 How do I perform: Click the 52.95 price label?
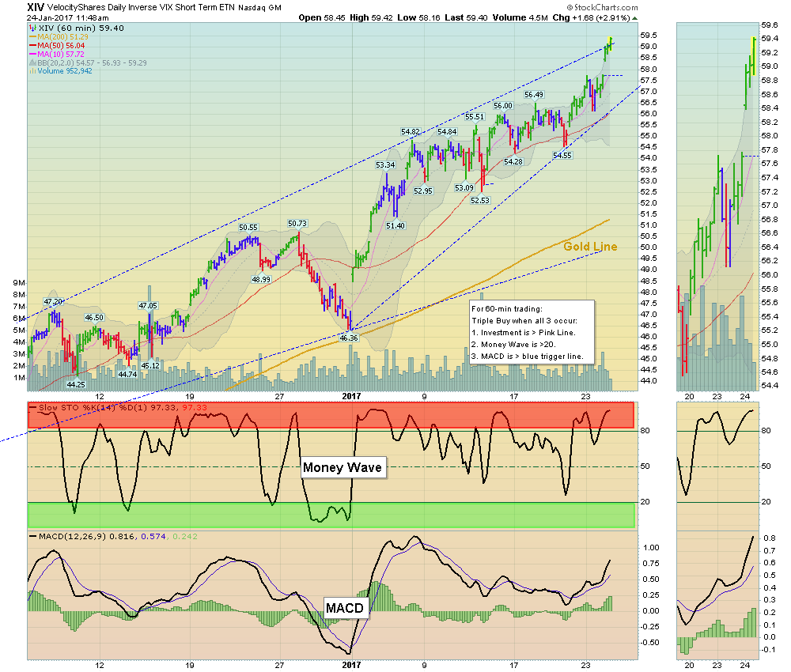(422, 191)
